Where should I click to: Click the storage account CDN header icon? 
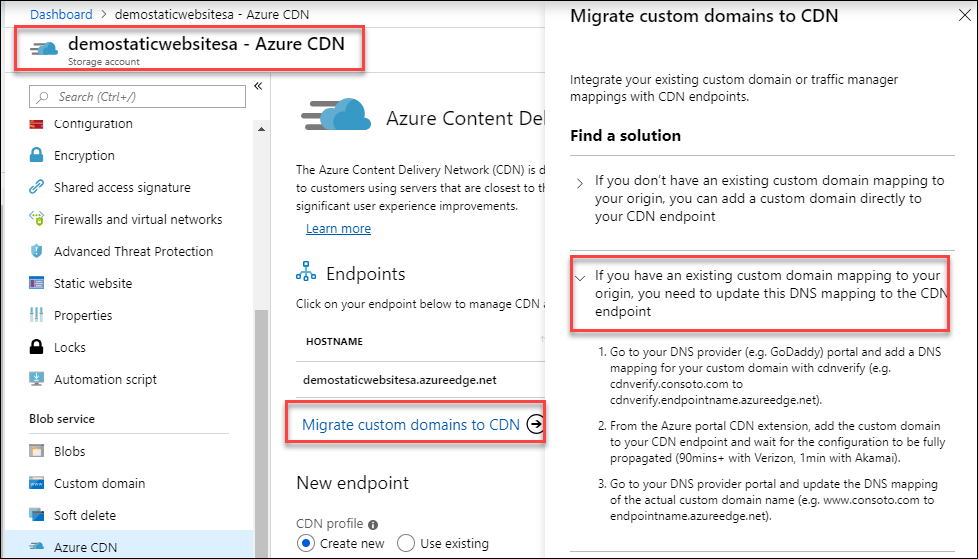pos(43,49)
